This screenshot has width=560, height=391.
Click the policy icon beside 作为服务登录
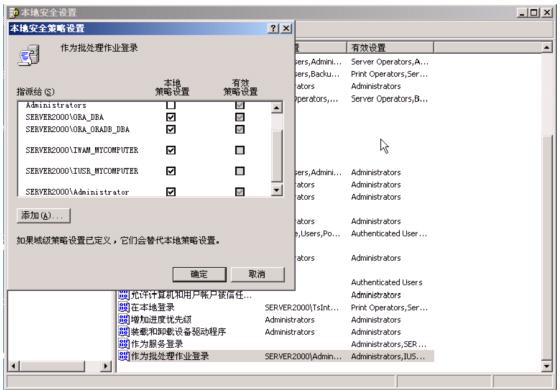(124, 344)
